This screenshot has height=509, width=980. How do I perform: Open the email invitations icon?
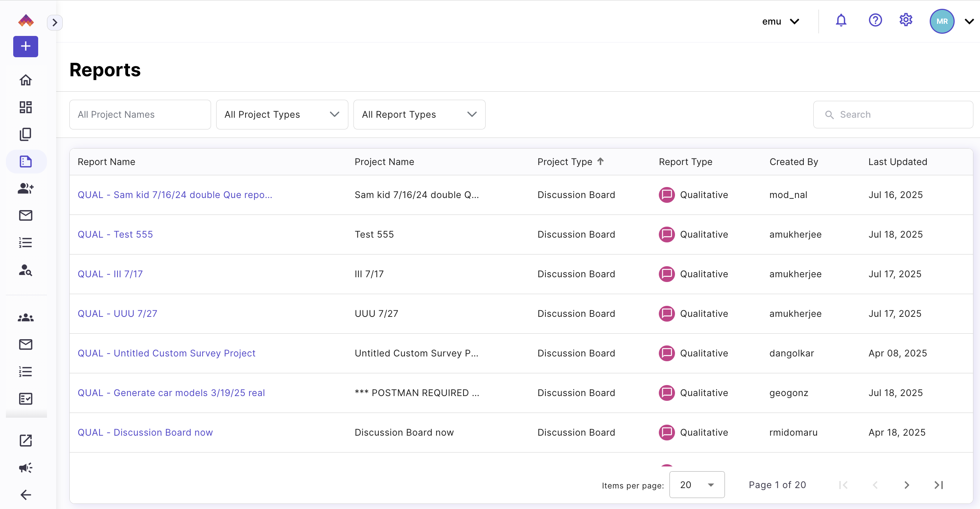pos(25,216)
